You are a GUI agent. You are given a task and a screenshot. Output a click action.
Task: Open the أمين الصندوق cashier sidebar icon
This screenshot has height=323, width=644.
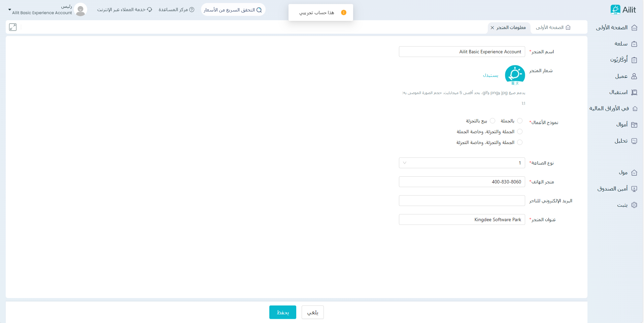pyautogui.click(x=634, y=189)
